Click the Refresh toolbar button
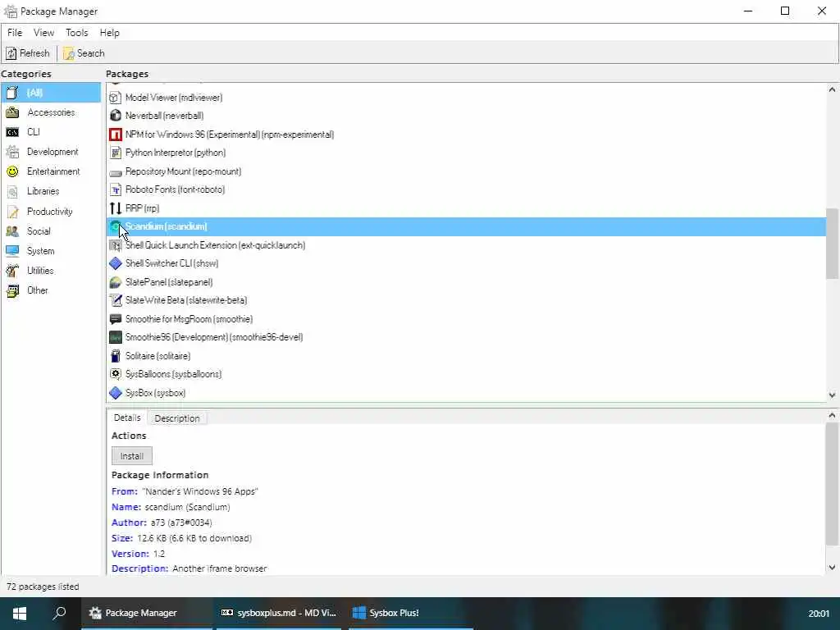 coord(28,53)
